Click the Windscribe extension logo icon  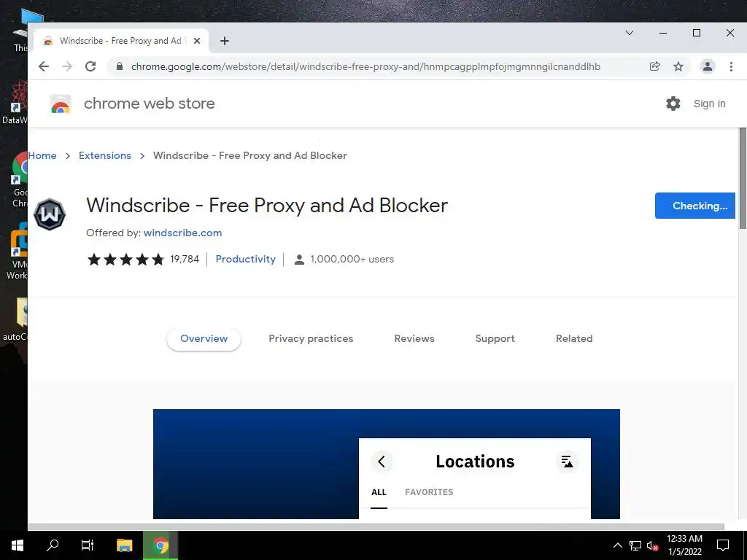[x=50, y=214]
